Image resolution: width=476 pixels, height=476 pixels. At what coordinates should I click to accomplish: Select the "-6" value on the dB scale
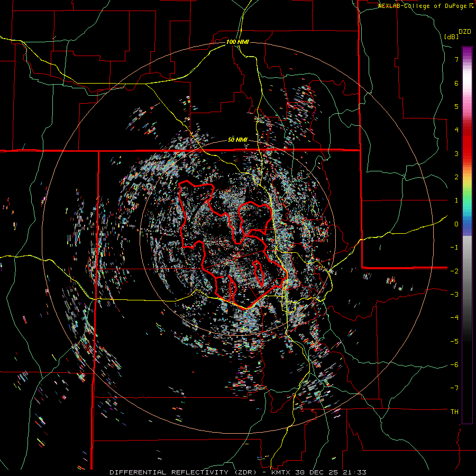coord(454,365)
